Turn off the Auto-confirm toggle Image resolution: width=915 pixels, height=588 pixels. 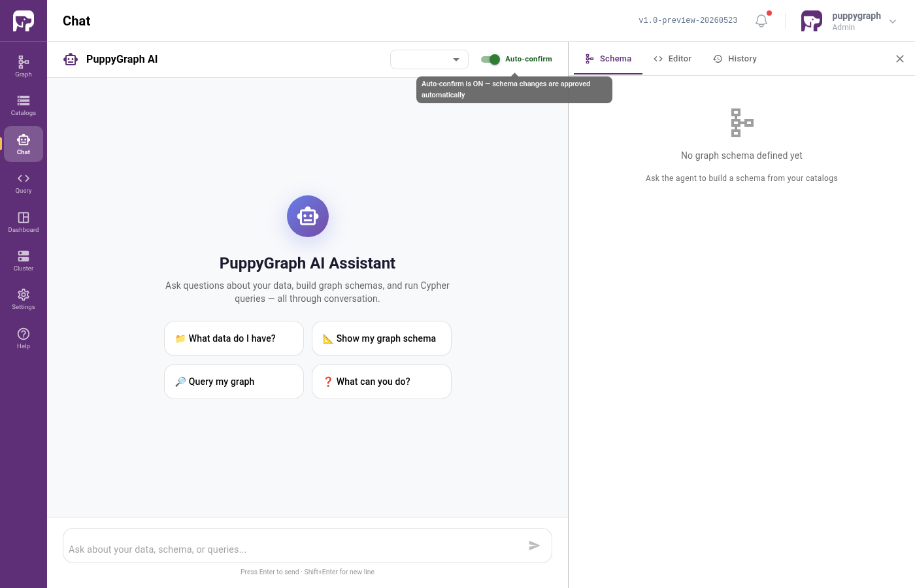click(490, 59)
